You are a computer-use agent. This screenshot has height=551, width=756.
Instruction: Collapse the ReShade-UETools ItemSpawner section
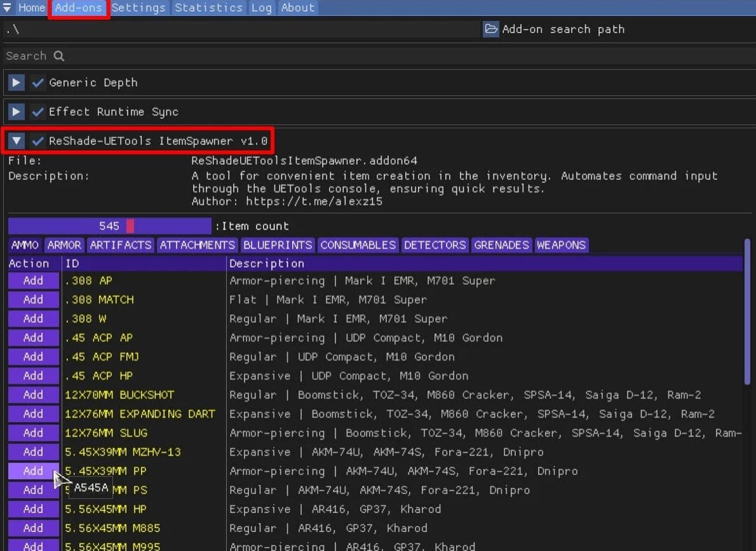pos(16,140)
